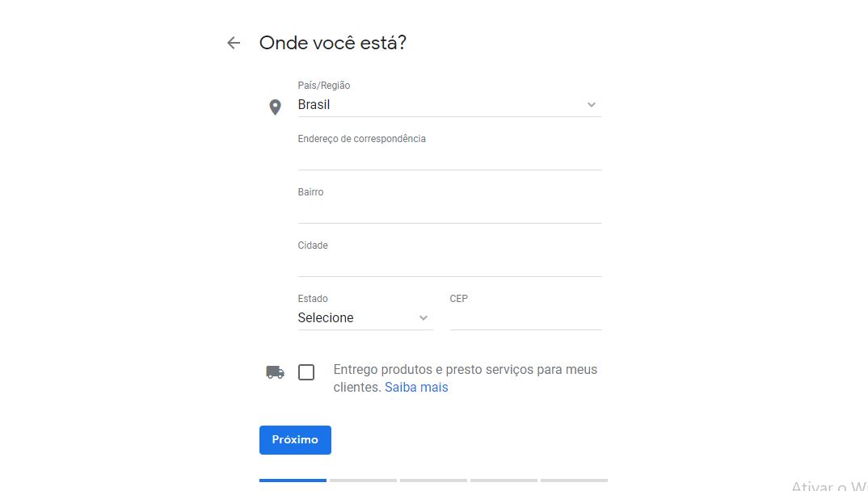Open the country selector showing Brasil
Viewport: 868px width, 491px height.
436,105
